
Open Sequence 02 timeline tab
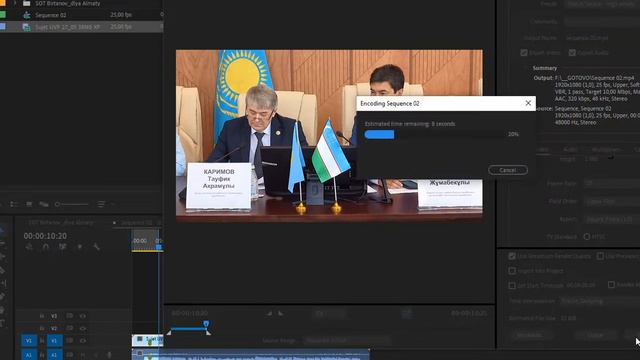pos(136,222)
